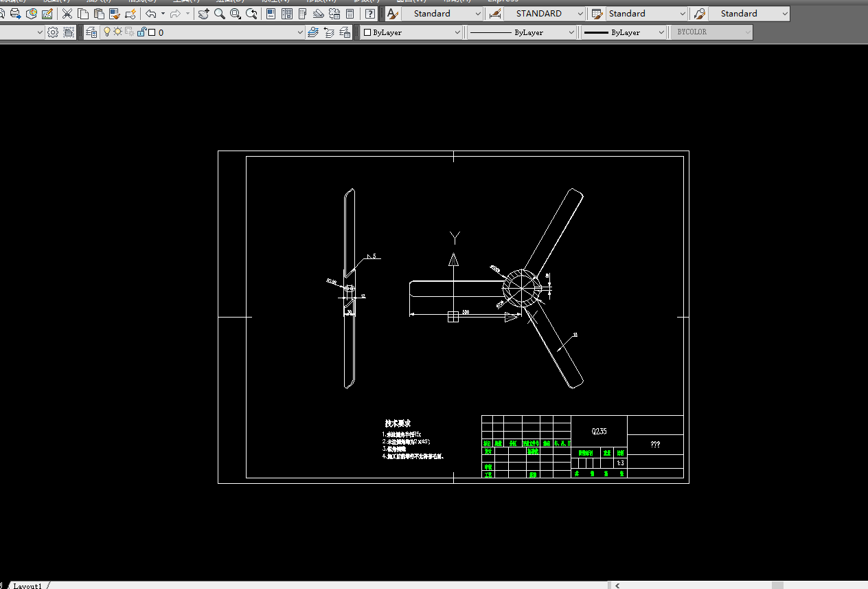868x589 pixels.
Task: Select the Zoom Window tool
Action: click(236, 14)
